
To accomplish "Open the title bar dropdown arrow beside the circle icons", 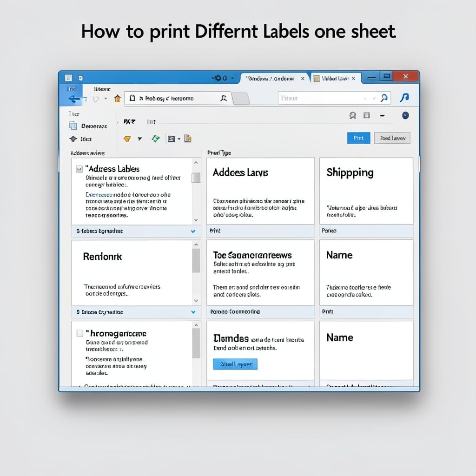I will tap(232, 78).
